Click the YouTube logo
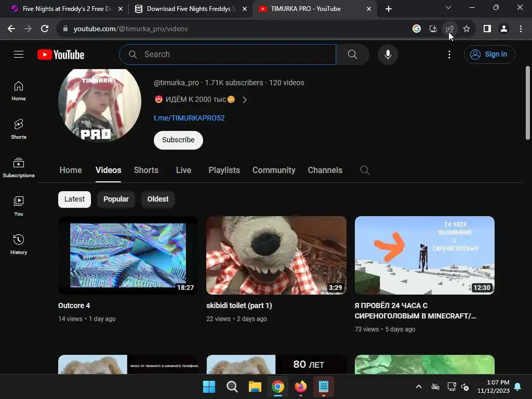 61,55
